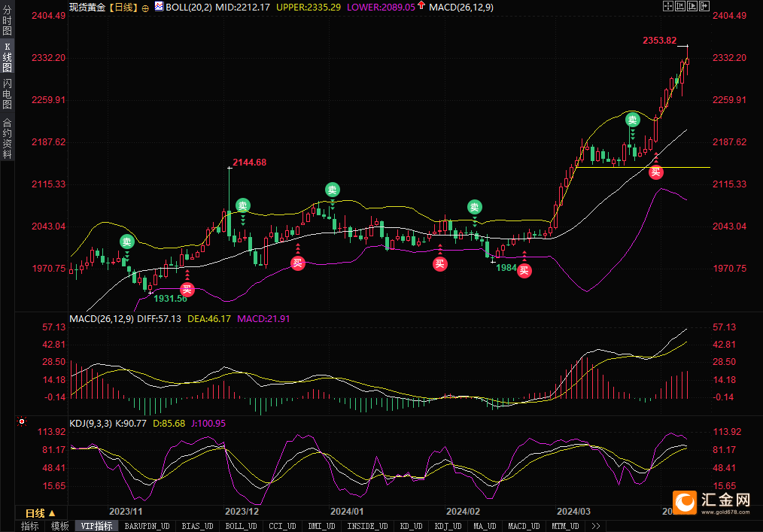Image resolution: width=763 pixels, height=532 pixels.
Task: Select the 闪电图 sidebar tab
Action: 8,93
